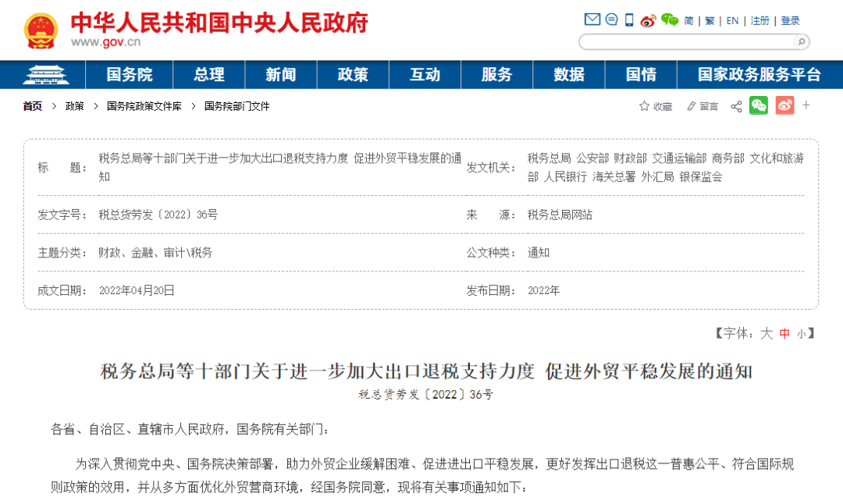The width and height of the screenshot is (843, 504).
Task: Click the 注册 register link
Action: click(x=759, y=21)
